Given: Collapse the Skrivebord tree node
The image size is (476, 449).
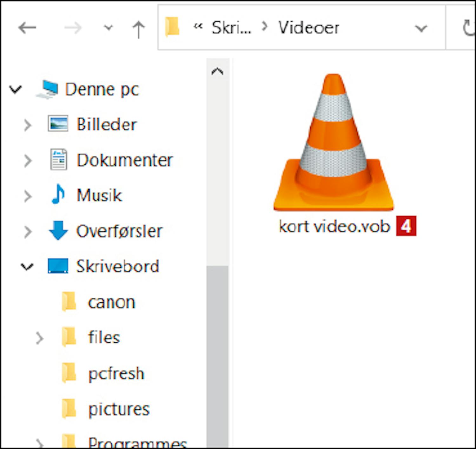Looking at the screenshot, I should coord(27,267).
